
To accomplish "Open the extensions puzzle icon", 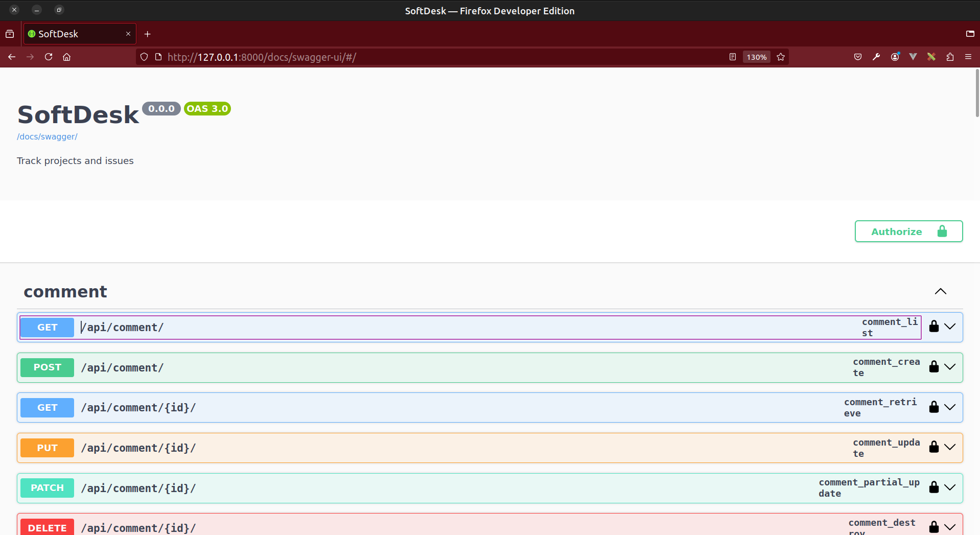I will [950, 57].
